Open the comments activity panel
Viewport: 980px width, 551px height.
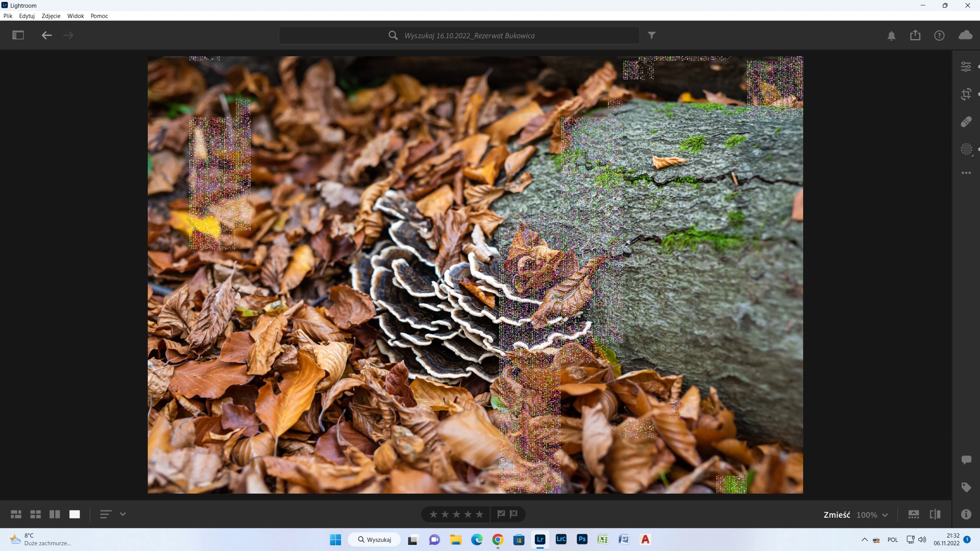tap(966, 460)
